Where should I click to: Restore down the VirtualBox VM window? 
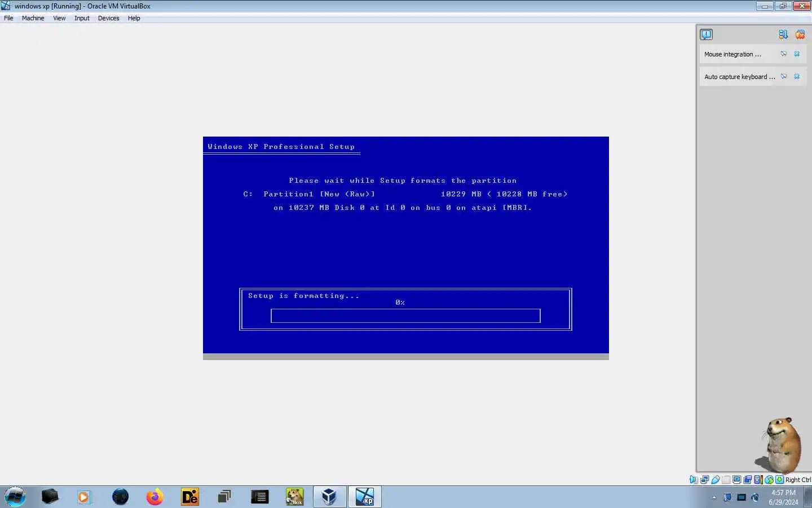coord(783,6)
